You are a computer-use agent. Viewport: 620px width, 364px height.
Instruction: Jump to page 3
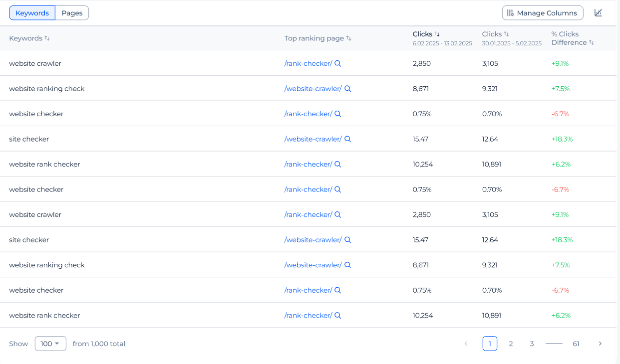[532, 344]
